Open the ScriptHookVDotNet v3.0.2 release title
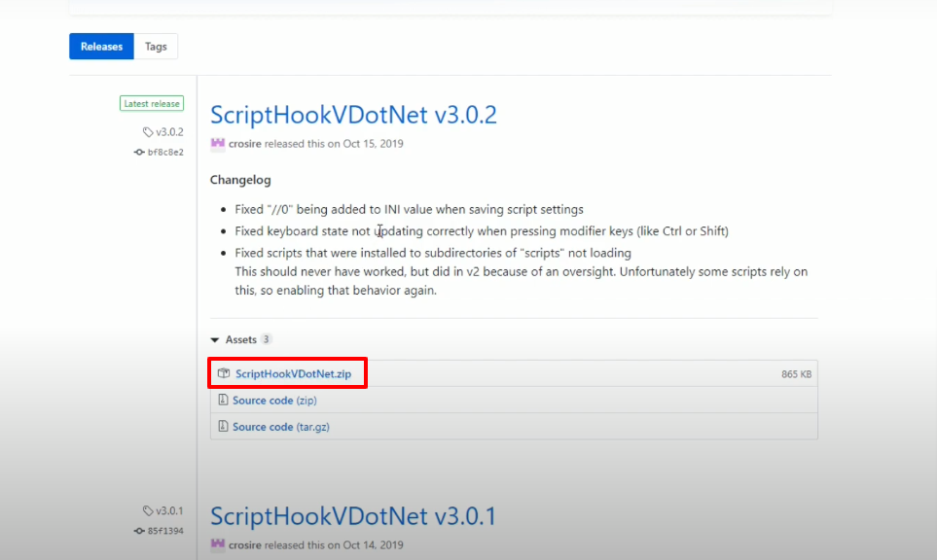The image size is (937, 560). click(x=353, y=115)
